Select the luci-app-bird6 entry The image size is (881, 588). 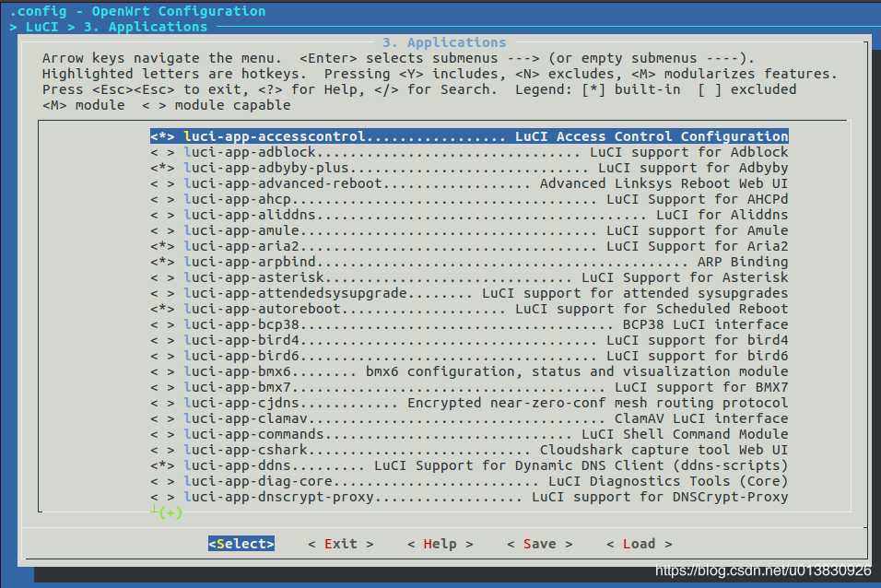click(469, 357)
